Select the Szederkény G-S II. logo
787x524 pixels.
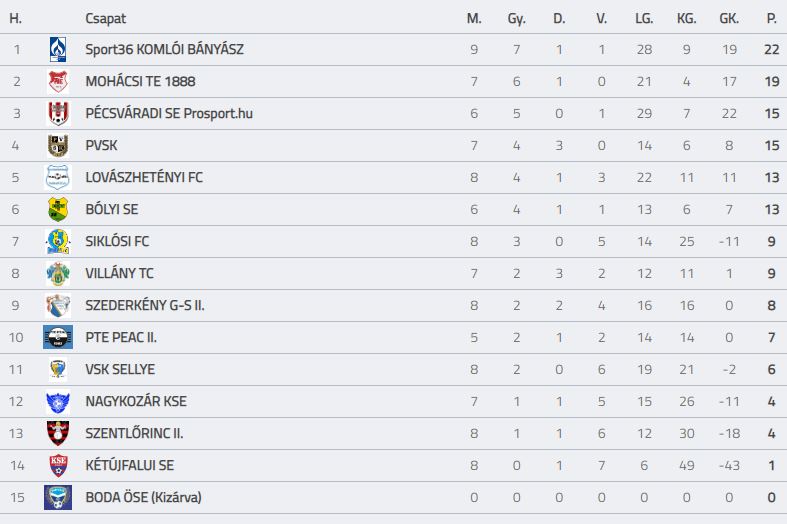(58, 306)
